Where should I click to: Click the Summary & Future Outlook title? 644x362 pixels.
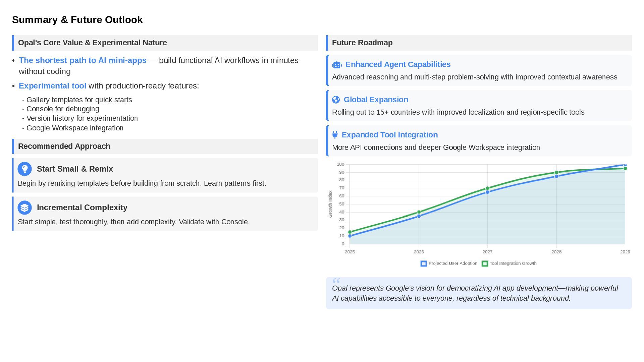77,20
